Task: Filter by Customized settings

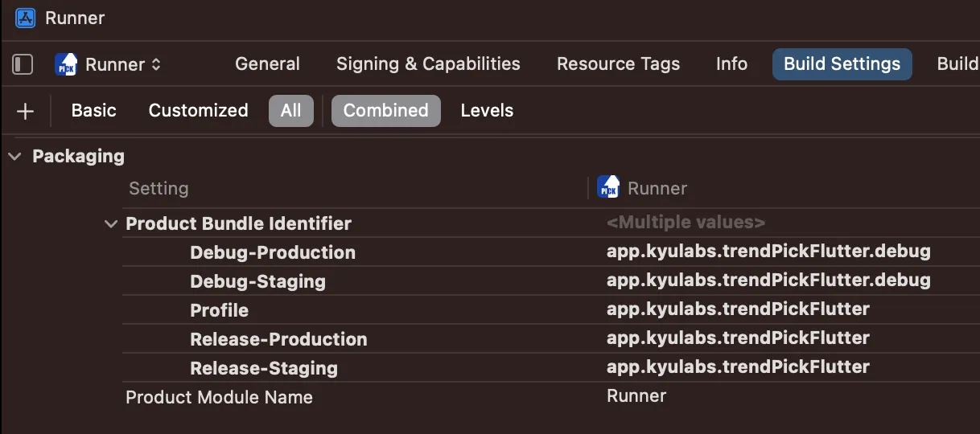Action: tap(198, 111)
